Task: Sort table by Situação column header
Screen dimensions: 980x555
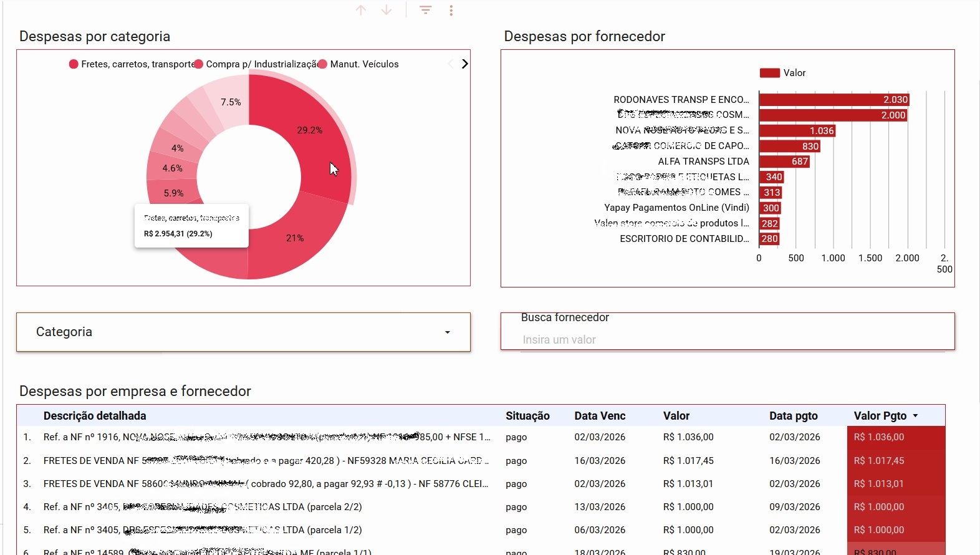Action: click(527, 416)
